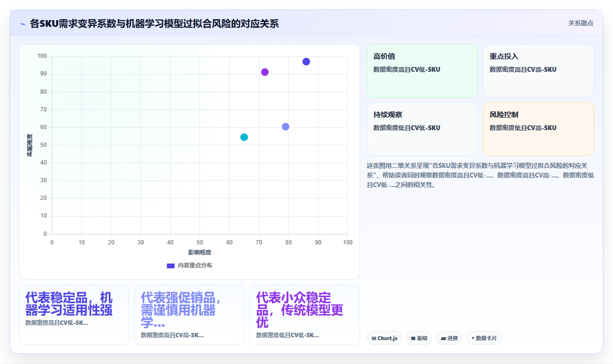Screen dimensions: 613x364
Task: Click the 数据密度低且CV低-SK... caption
Action: click(x=288, y=335)
